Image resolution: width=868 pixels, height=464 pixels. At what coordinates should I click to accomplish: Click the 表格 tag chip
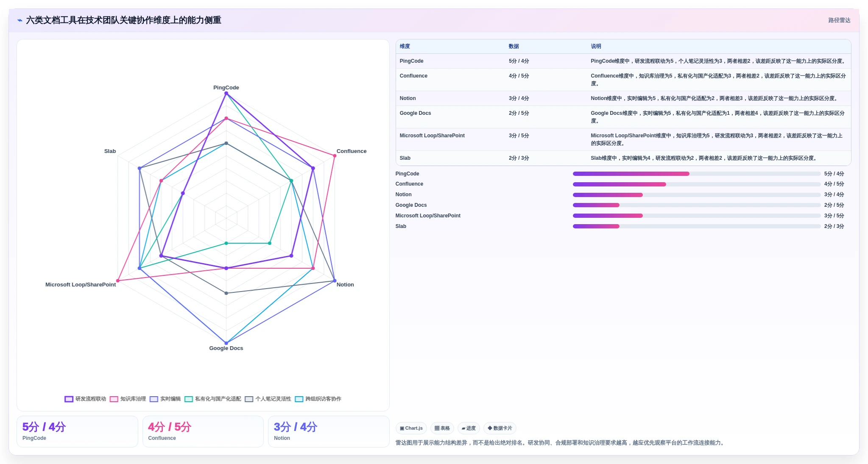[442, 428]
